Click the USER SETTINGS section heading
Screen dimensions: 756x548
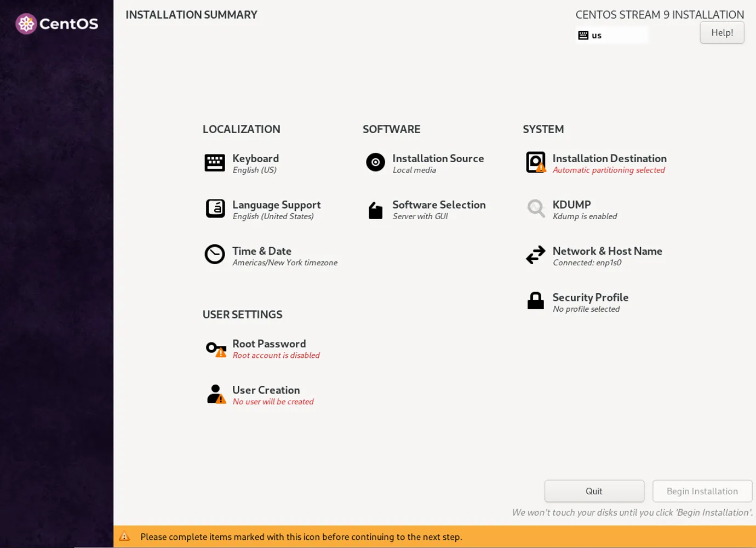pyautogui.click(x=243, y=315)
